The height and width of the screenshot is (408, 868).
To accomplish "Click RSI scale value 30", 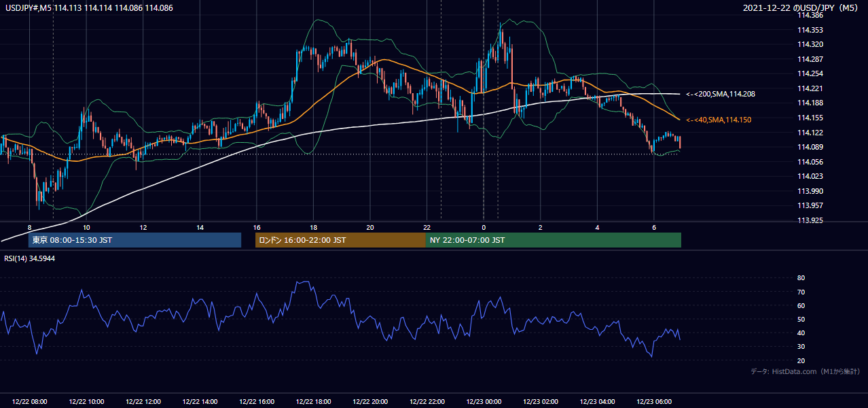I will [x=801, y=347].
